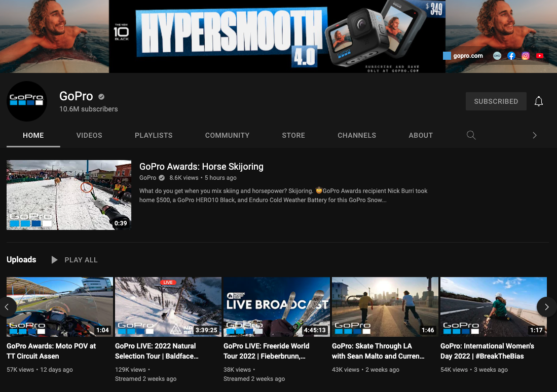
Task: Click the verified badge beside GoPro name
Action: (101, 97)
